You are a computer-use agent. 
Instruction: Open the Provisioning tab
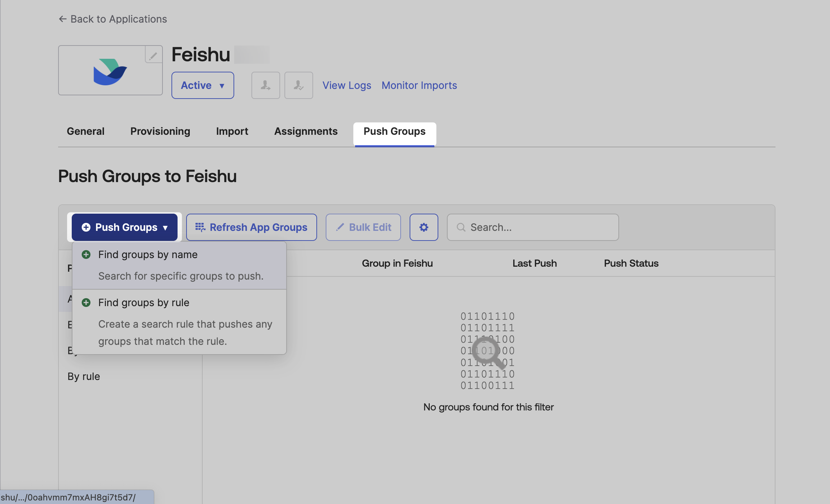(160, 131)
